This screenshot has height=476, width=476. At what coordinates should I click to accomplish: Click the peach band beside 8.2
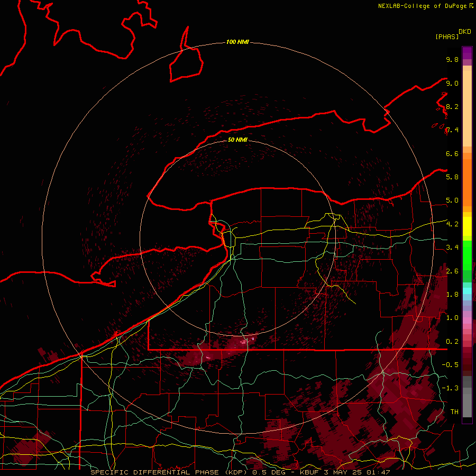tap(467, 108)
